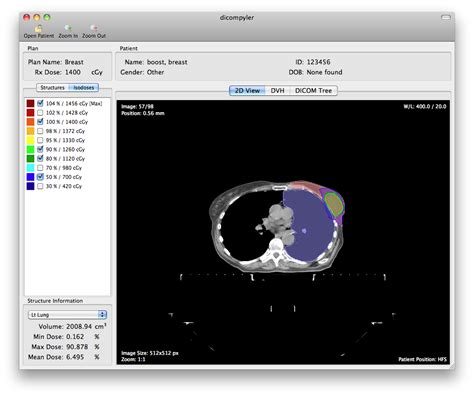
Task: Click the dark green 80 % color swatch
Action: [31, 158]
